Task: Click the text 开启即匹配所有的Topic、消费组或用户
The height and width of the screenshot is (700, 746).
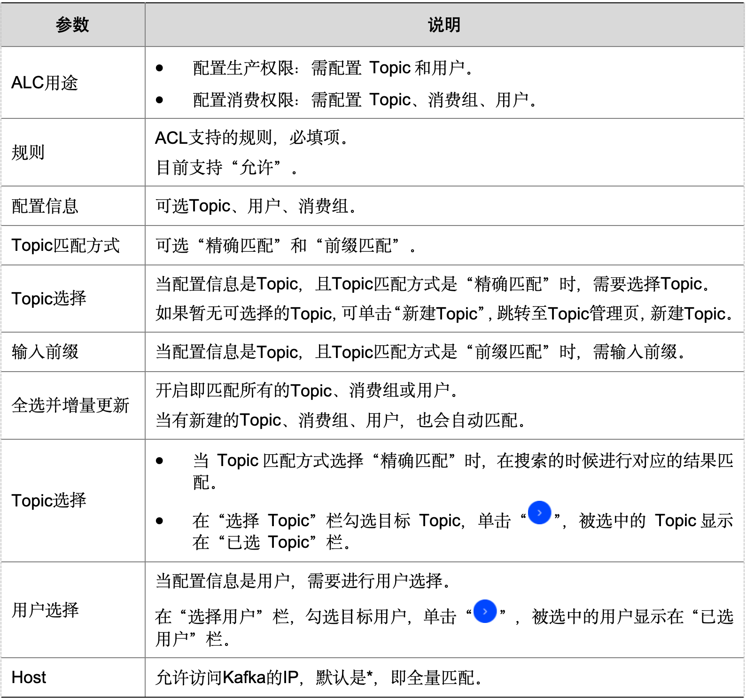Action: [307, 390]
